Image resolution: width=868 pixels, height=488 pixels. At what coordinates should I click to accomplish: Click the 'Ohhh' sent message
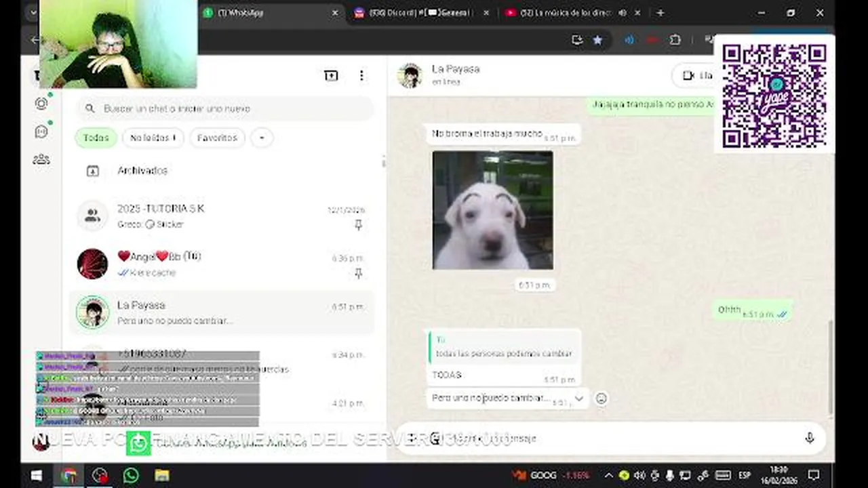coord(753,310)
